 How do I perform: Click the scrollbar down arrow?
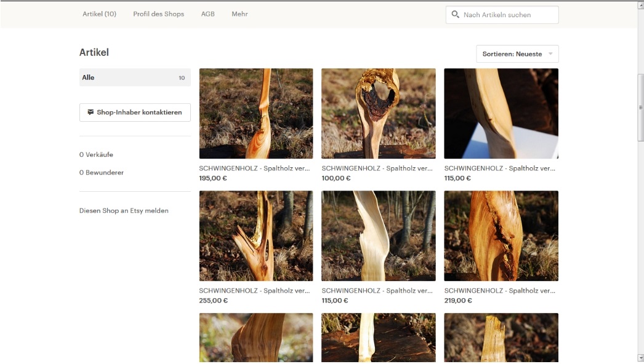point(640,358)
